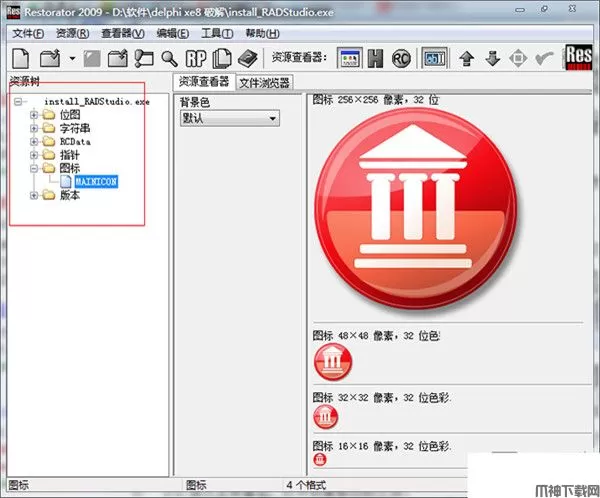Click the down arrow navigation icon

(x=491, y=58)
